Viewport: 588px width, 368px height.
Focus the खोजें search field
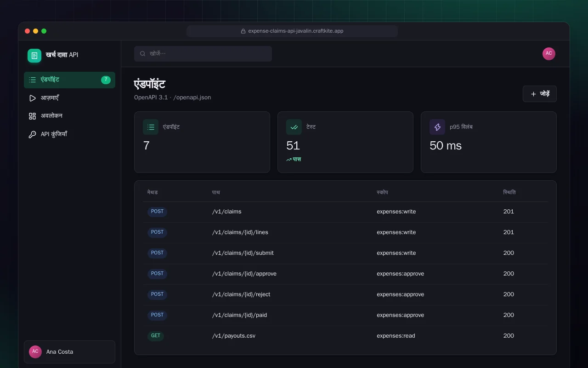203,54
